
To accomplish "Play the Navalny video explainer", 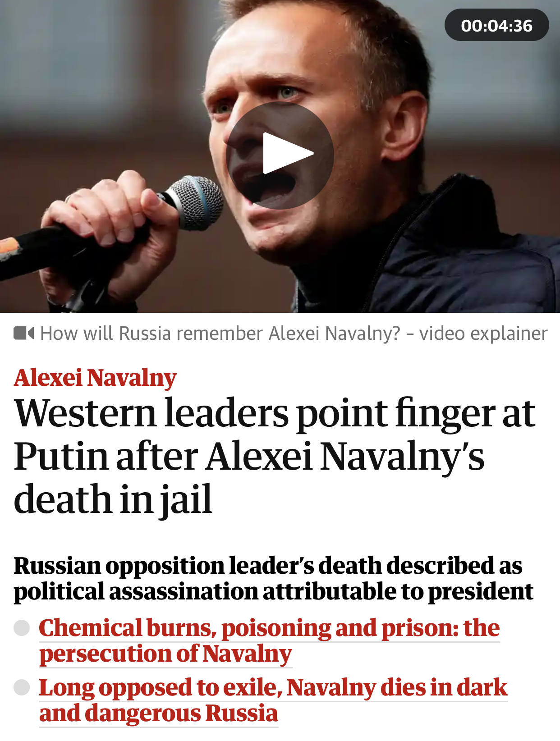I will 280,155.
